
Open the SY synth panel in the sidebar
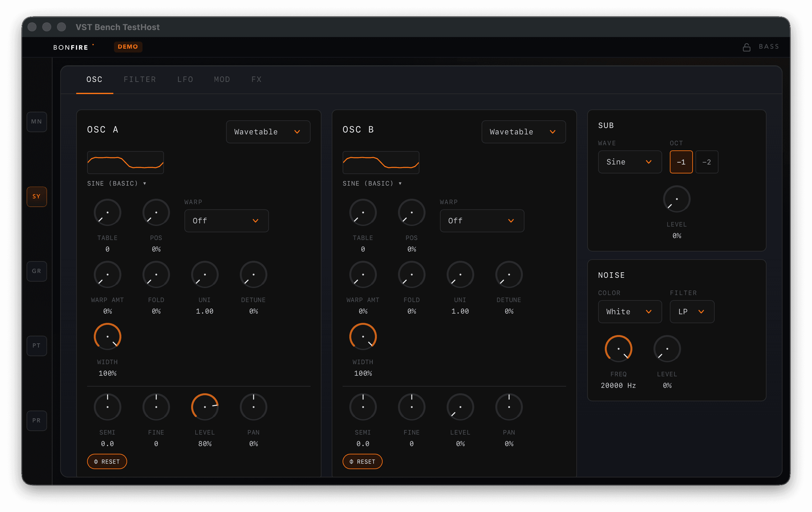37,196
